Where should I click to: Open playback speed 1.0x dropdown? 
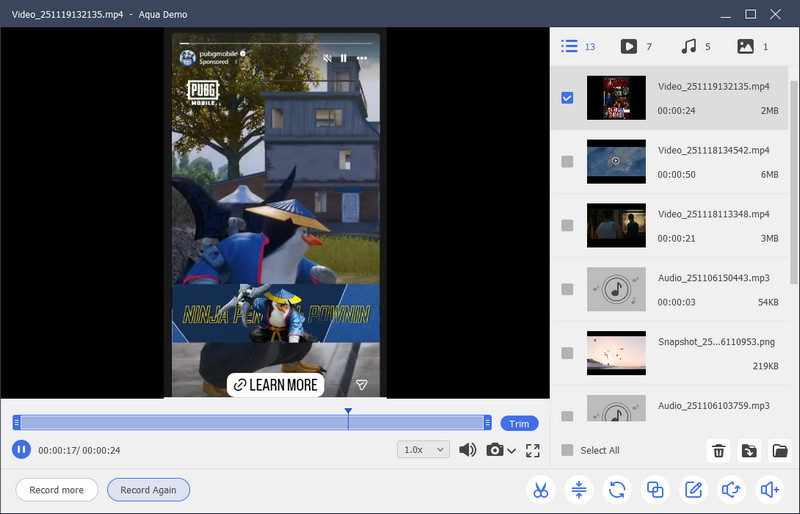(423, 450)
